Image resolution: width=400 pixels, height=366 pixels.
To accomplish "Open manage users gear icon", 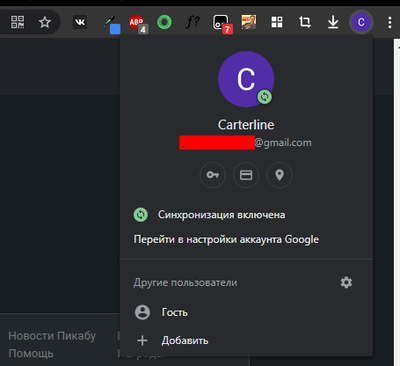I will tap(346, 282).
